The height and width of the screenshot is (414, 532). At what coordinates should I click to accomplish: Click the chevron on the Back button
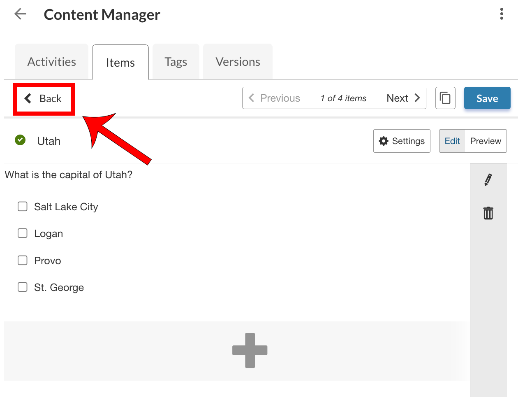(28, 98)
